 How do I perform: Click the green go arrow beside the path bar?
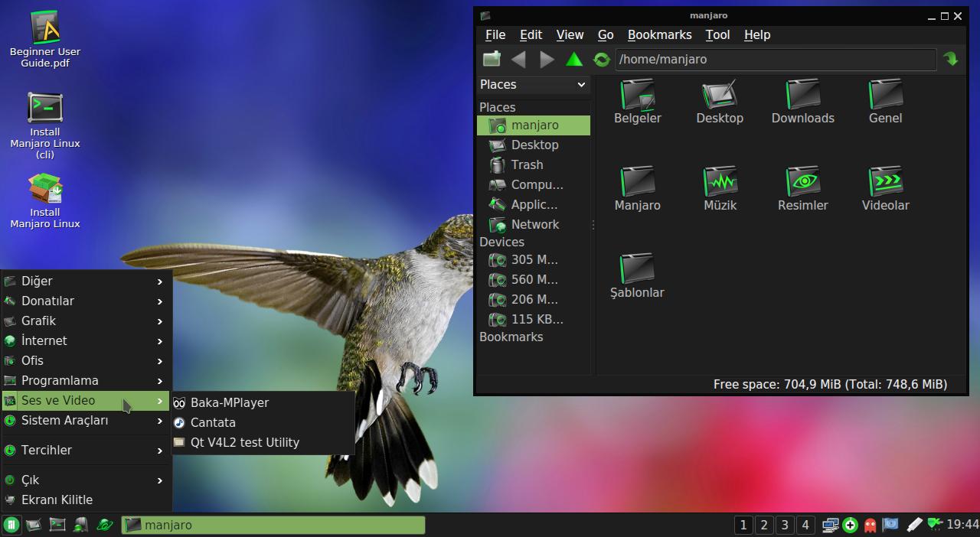pos(951,59)
